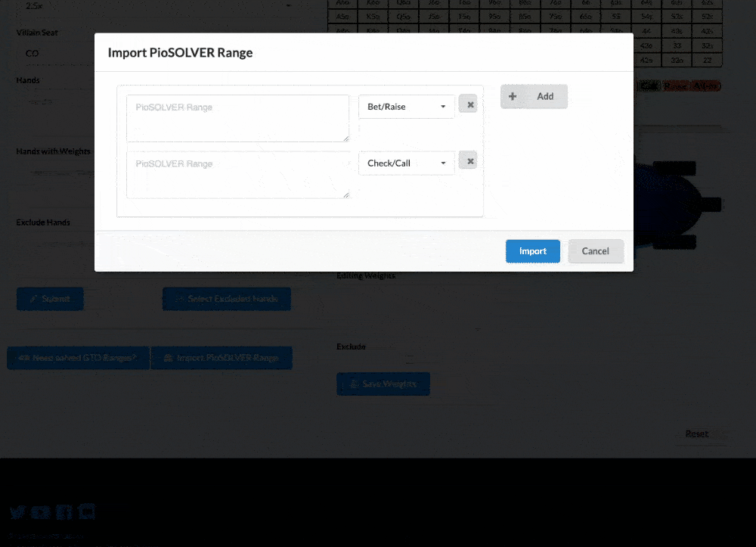Open the Bet/Raise action dropdown
Image resolution: width=756 pixels, height=547 pixels.
pos(406,107)
